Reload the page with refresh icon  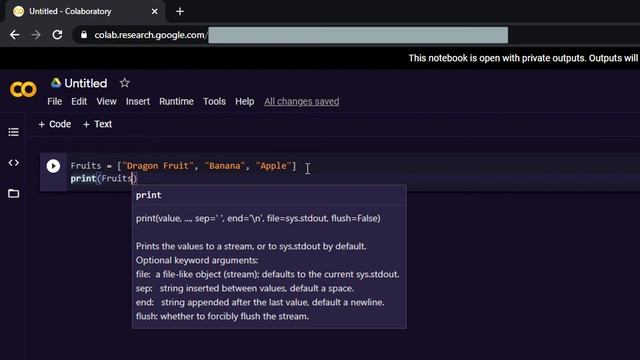57,35
